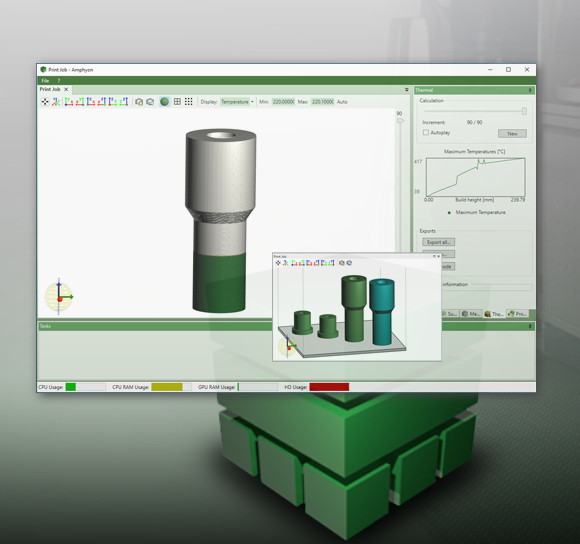Switch to the Me... panel tab

click(471, 314)
